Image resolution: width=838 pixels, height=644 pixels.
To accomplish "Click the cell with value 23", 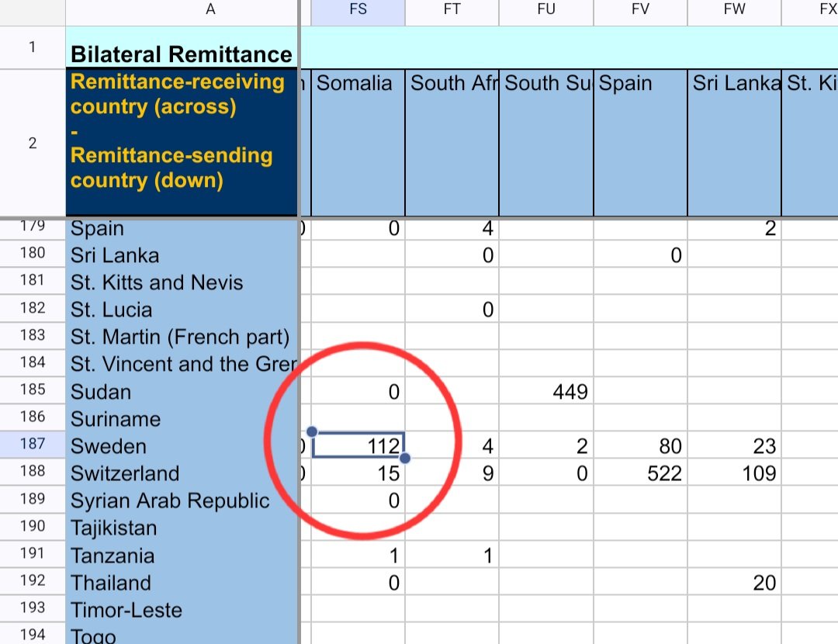I will pyautogui.click(x=734, y=445).
